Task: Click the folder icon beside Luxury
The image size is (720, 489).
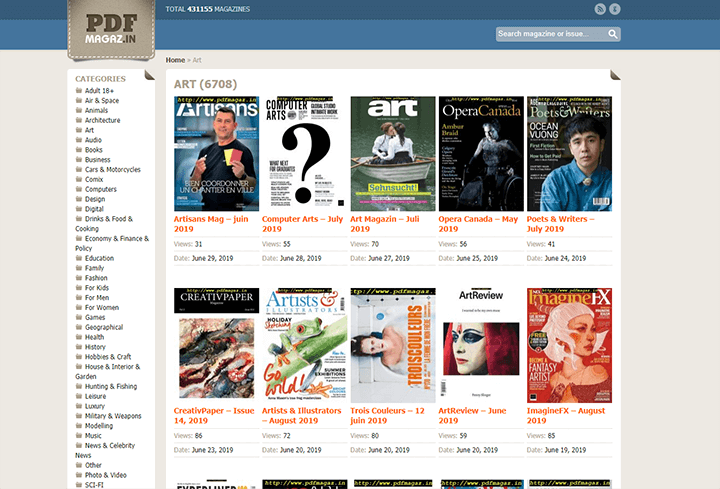Action: coord(79,406)
